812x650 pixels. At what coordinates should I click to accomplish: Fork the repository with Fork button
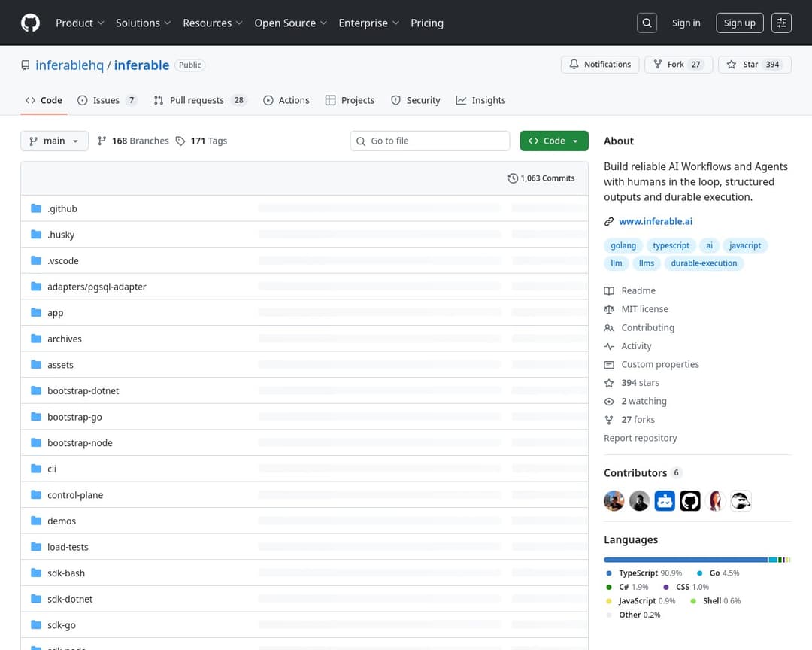(x=677, y=65)
